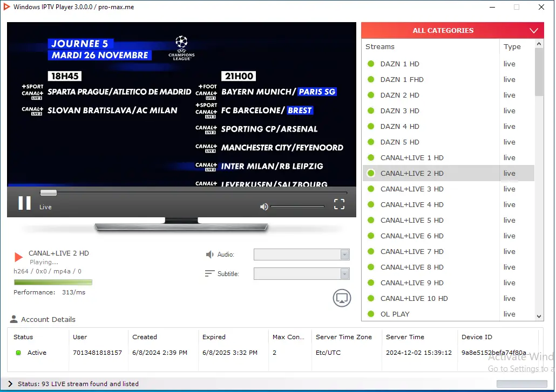The width and height of the screenshot is (556, 392).
Task: Select the DAZN 5 HD stream
Action: click(448, 142)
